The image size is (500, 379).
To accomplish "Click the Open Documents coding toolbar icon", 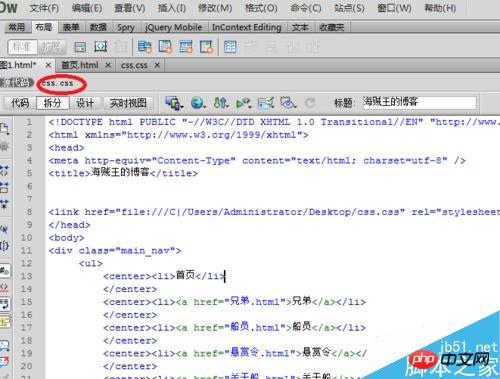I will coord(4,129).
